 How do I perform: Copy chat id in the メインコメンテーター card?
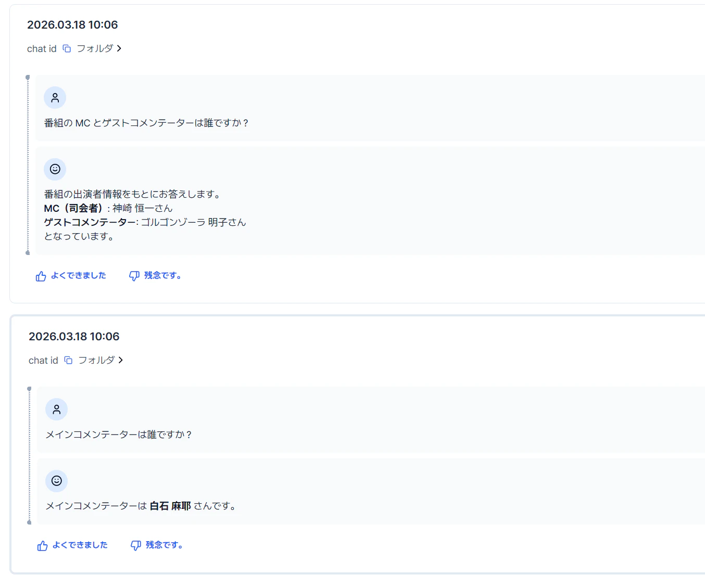tap(68, 360)
